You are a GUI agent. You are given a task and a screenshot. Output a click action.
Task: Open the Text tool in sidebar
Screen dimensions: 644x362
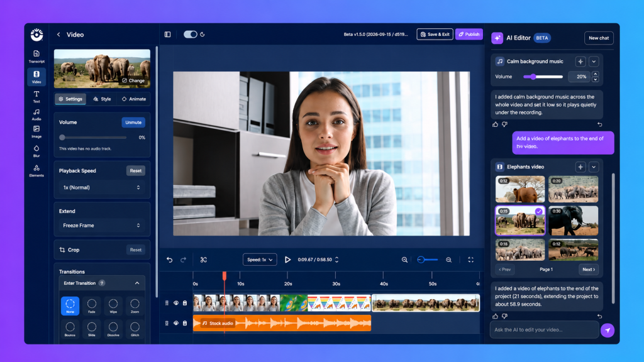pyautogui.click(x=36, y=97)
